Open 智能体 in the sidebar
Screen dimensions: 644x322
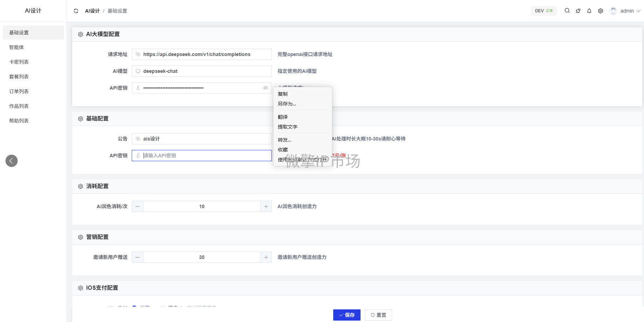coord(17,47)
